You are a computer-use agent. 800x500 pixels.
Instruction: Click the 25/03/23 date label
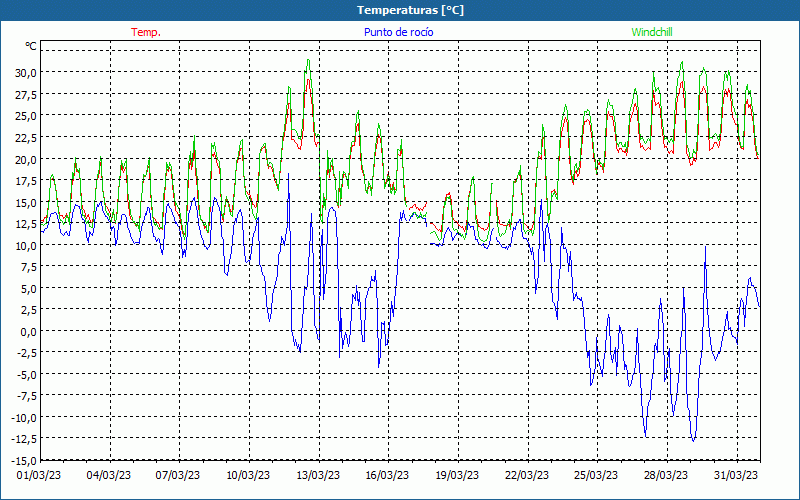click(x=596, y=476)
